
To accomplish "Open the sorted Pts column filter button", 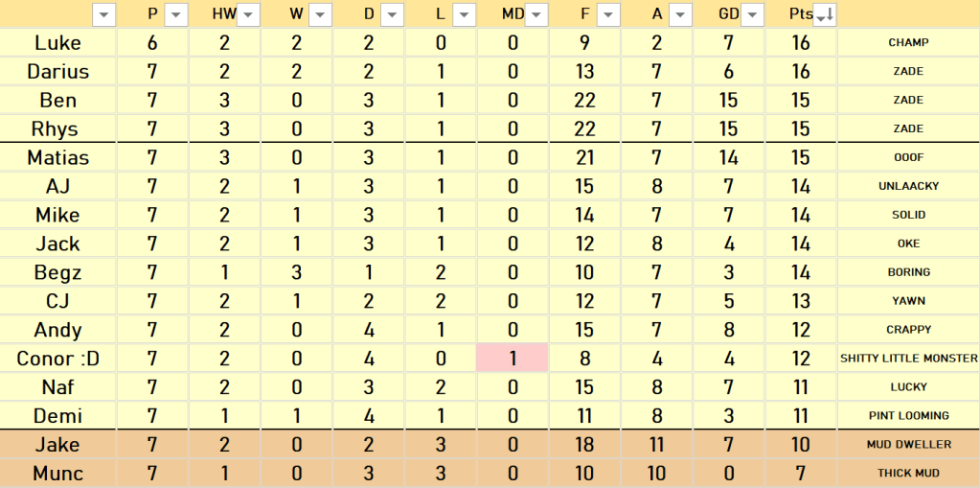I will 824,14.
